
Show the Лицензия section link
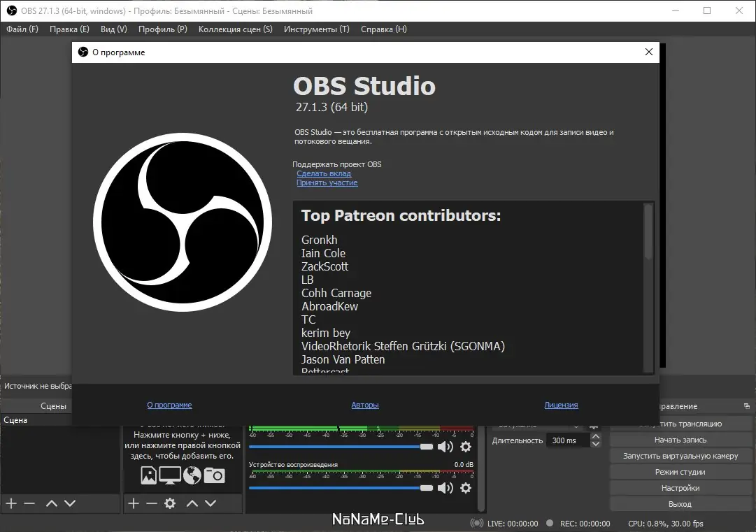(561, 405)
